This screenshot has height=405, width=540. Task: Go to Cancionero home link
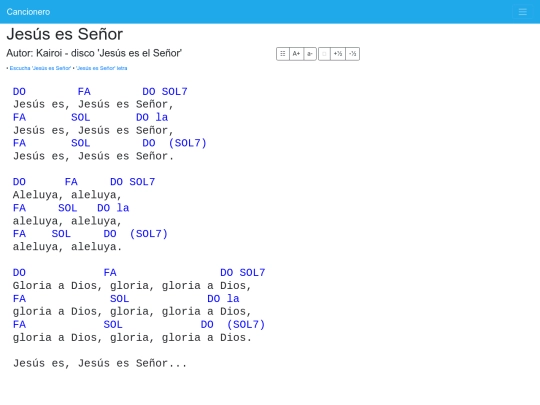[28, 12]
